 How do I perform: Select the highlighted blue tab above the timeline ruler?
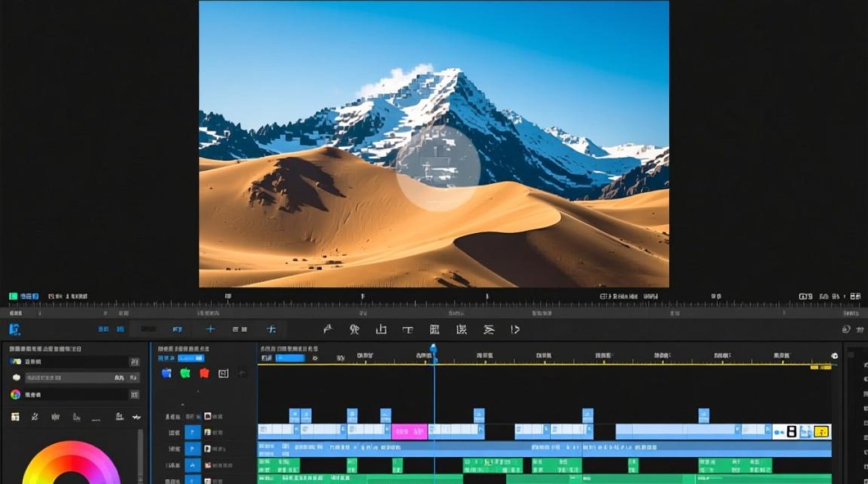pyautogui.click(x=290, y=358)
